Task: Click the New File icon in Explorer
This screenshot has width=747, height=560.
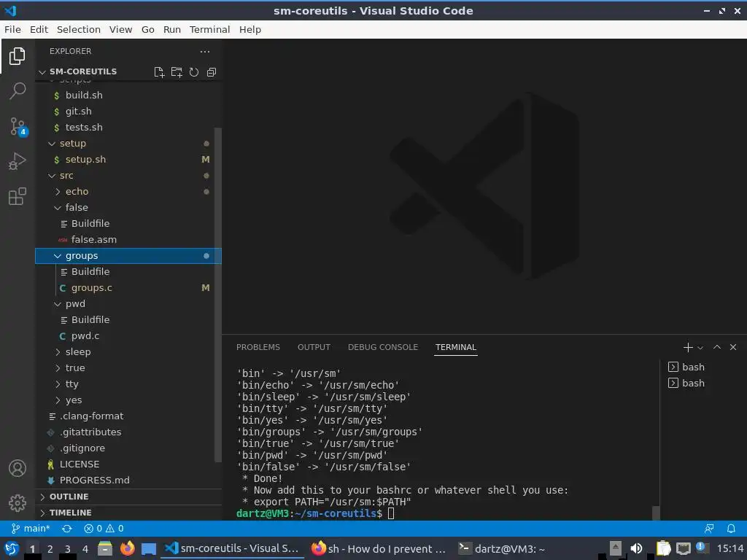Action: tap(159, 72)
